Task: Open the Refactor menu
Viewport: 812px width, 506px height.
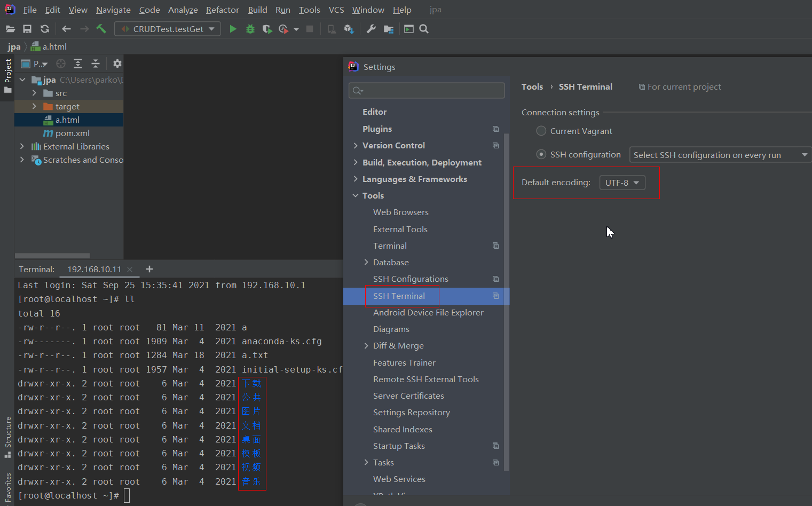Action: pos(222,10)
